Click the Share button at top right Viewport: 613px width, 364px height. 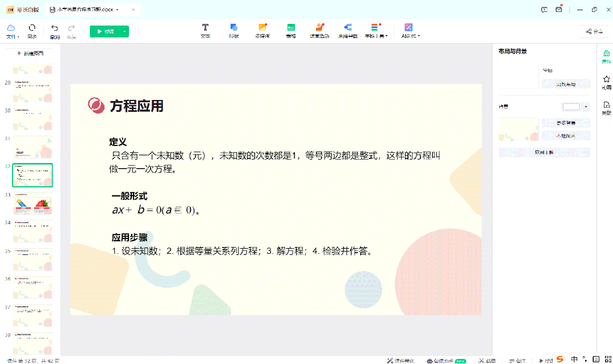click(x=594, y=32)
